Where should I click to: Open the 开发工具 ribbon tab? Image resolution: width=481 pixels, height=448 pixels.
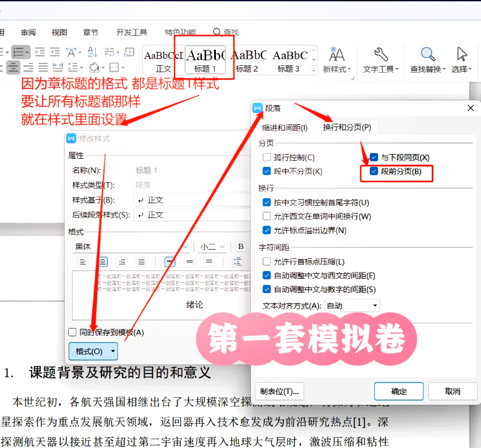(x=131, y=32)
